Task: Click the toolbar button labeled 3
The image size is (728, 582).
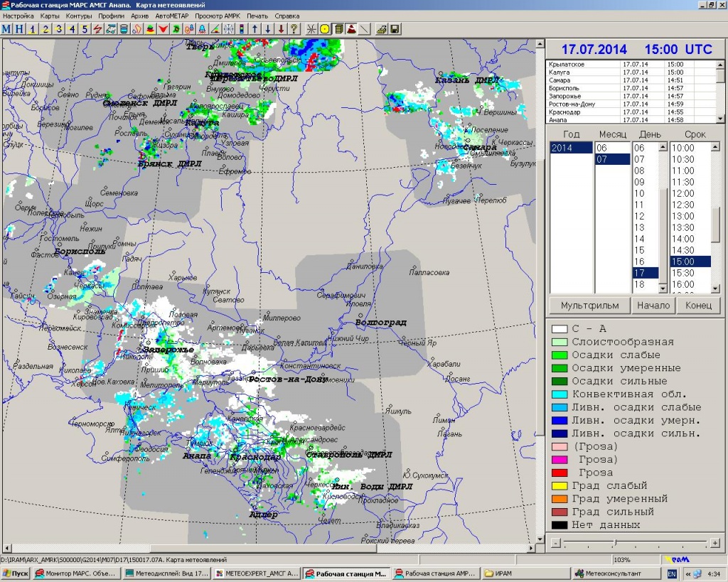Action: click(x=59, y=29)
